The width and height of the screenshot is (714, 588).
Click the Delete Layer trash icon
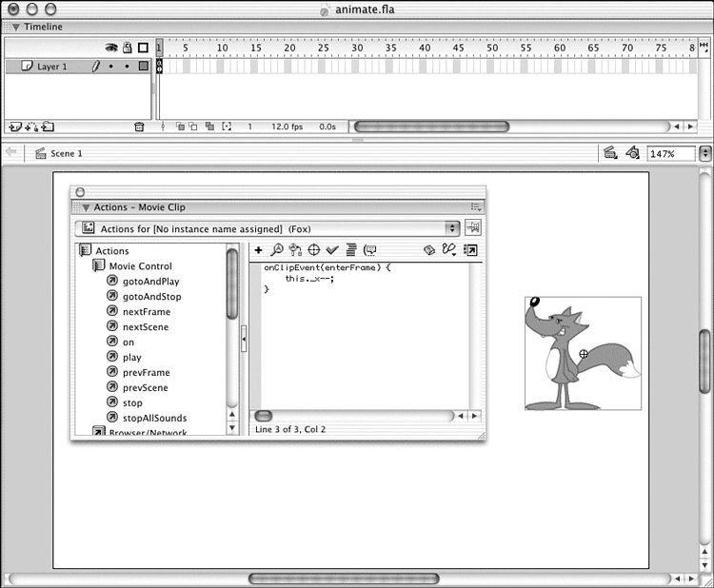[x=139, y=127]
